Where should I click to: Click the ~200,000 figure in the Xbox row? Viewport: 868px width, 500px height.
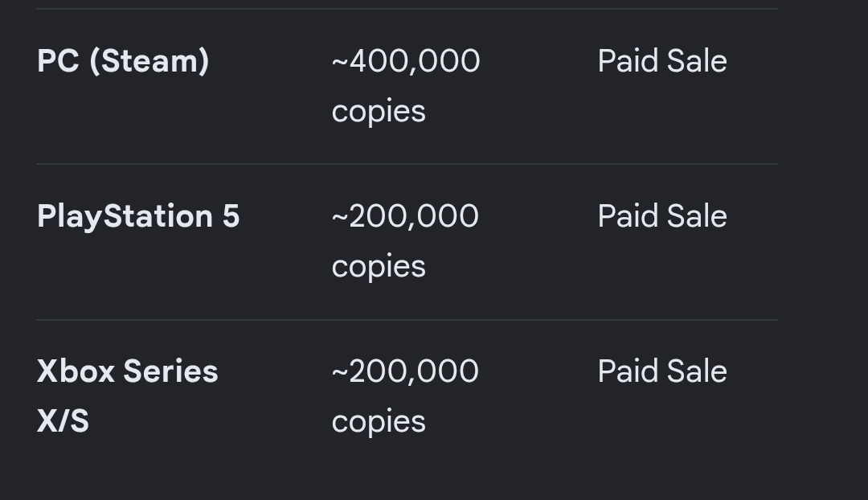coord(405,371)
